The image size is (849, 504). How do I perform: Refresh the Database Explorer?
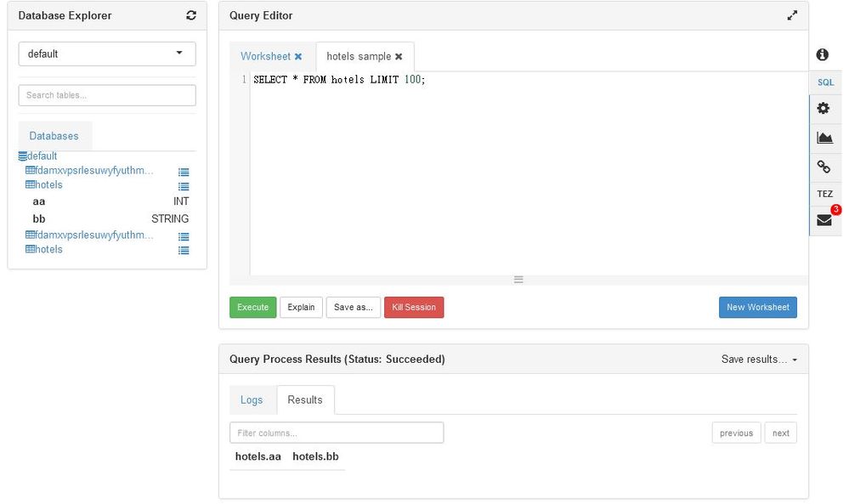click(191, 15)
